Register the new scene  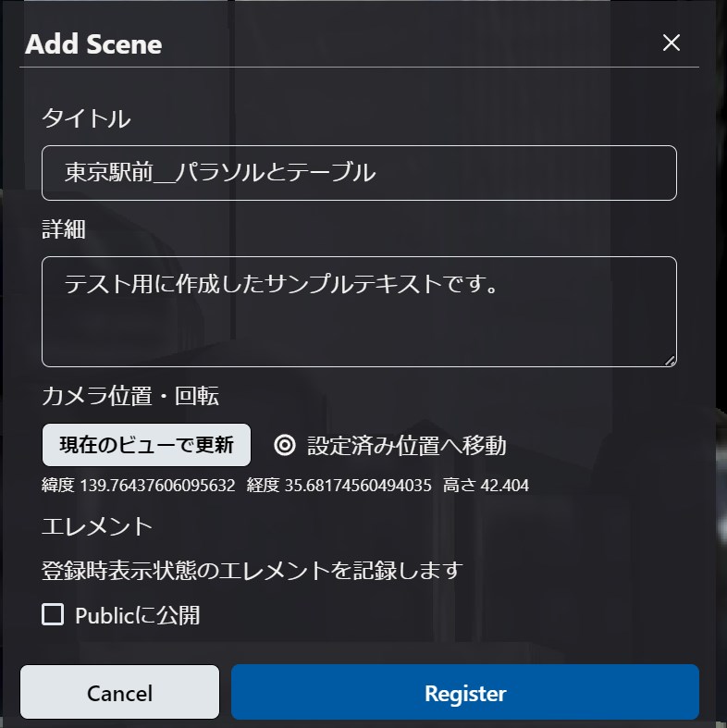click(x=464, y=693)
